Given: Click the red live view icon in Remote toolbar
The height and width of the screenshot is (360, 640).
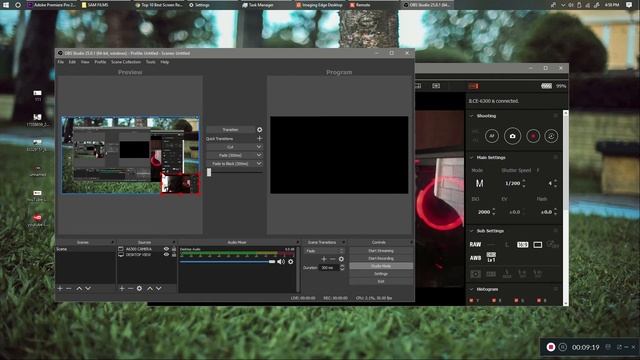Looking at the screenshot, I should [x=473, y=86].
